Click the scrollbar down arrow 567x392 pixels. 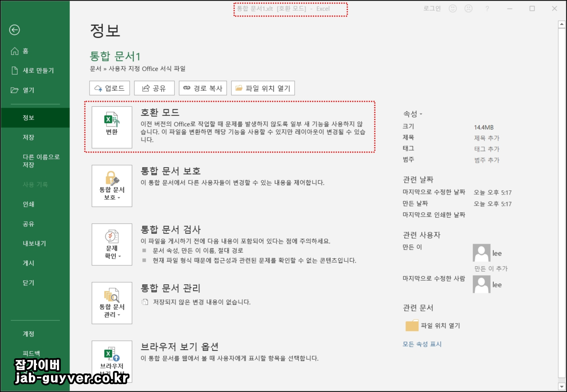pos(562,386)
